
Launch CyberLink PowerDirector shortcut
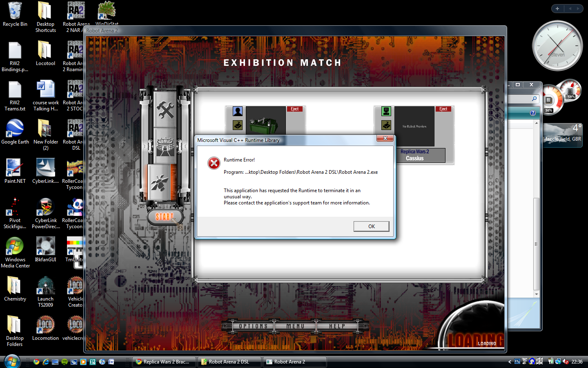[45, 213]
